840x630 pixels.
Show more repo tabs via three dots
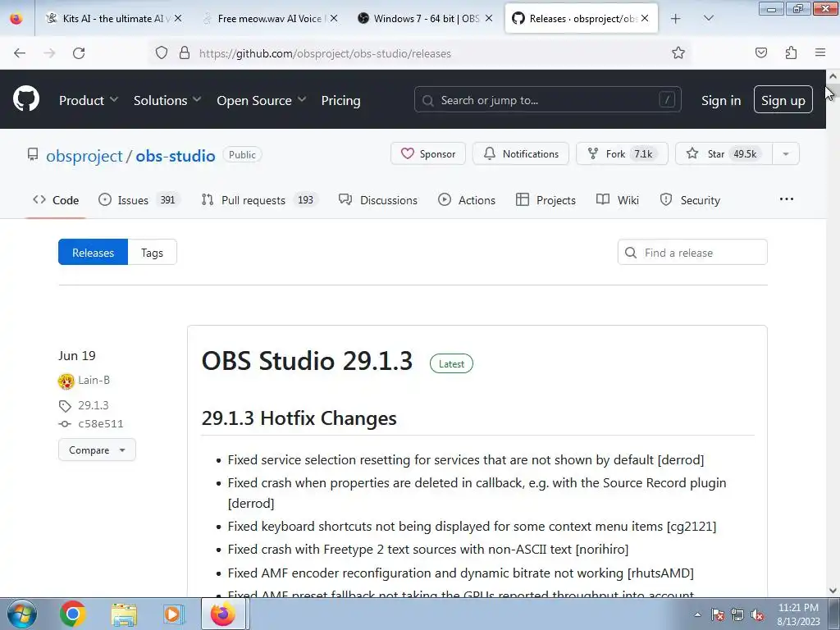tap(787, 199)
